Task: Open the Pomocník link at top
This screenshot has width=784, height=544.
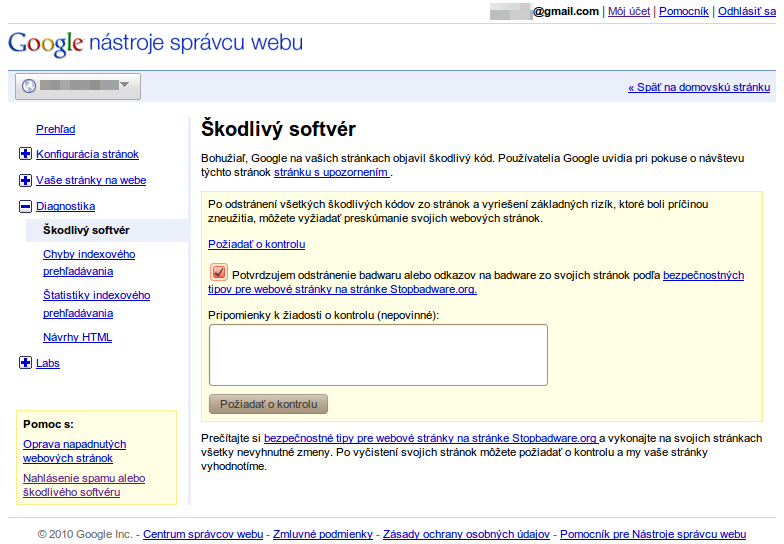Action: click(x=684, y=11)
